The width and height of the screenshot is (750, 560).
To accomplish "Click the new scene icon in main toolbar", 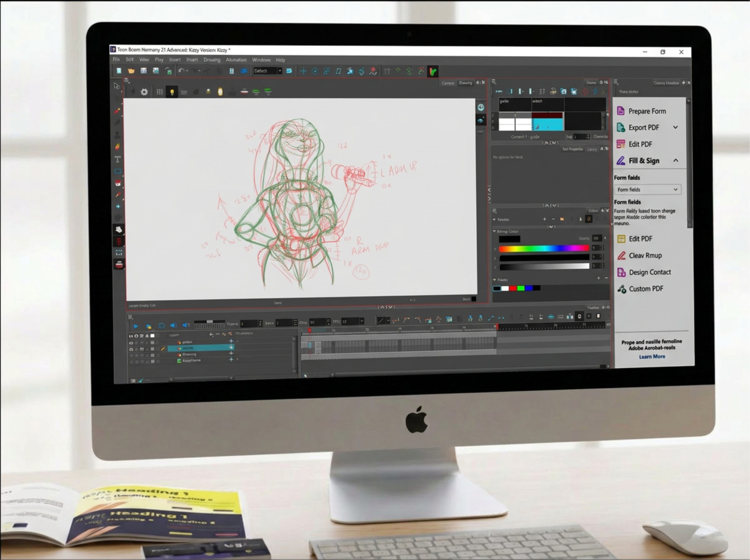I will pyautogui.click(x=119, y=71).
